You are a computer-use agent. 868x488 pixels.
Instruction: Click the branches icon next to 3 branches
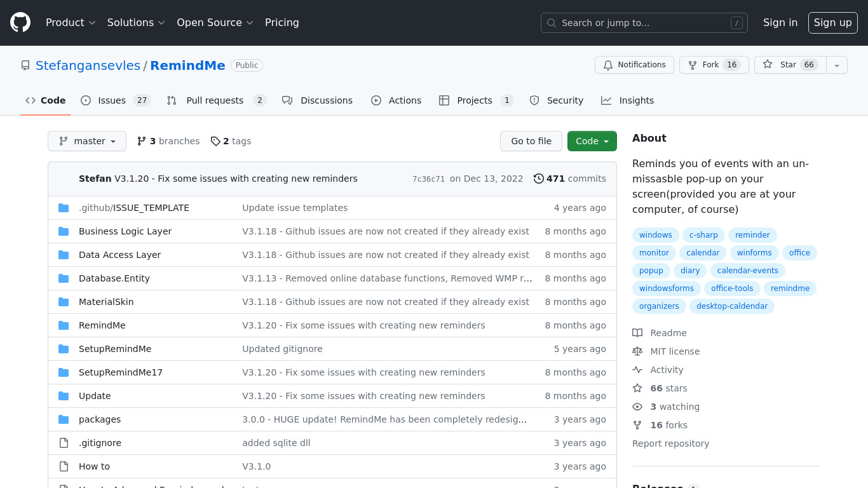(142, 141)
